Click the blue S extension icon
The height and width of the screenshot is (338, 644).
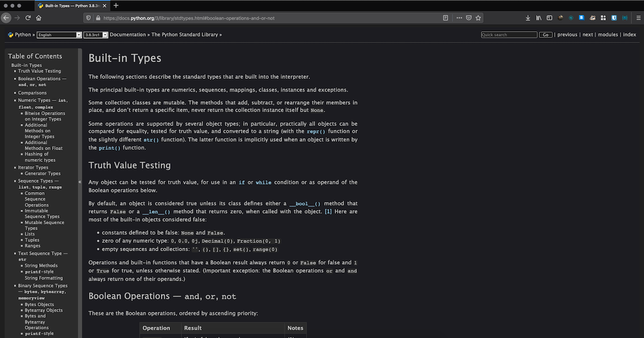pyautogui.click(x=581, y=18)
